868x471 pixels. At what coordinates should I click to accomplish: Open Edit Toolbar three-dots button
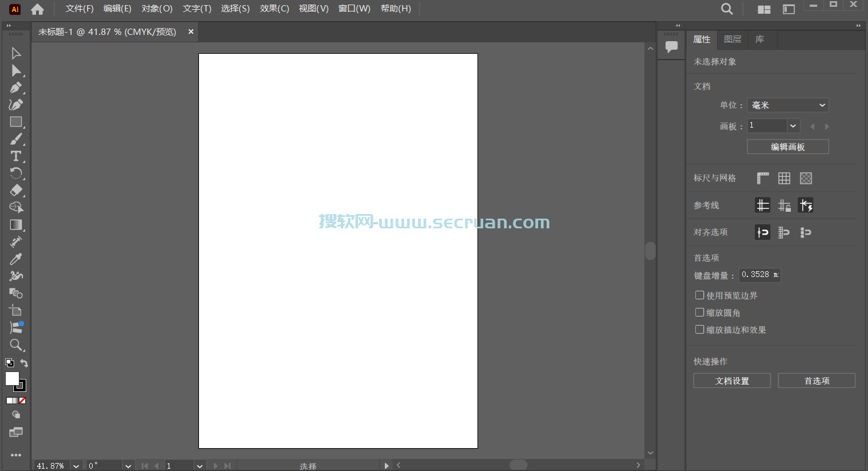16,456
